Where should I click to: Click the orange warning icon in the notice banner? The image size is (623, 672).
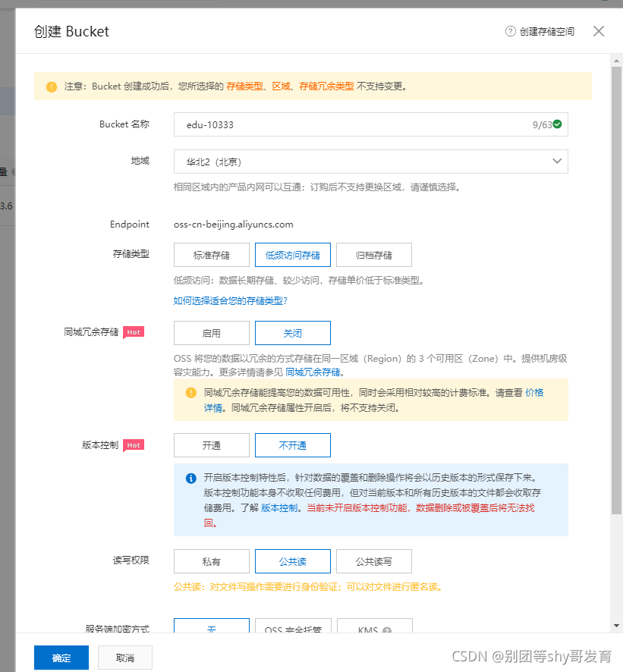tap(52, 86)
